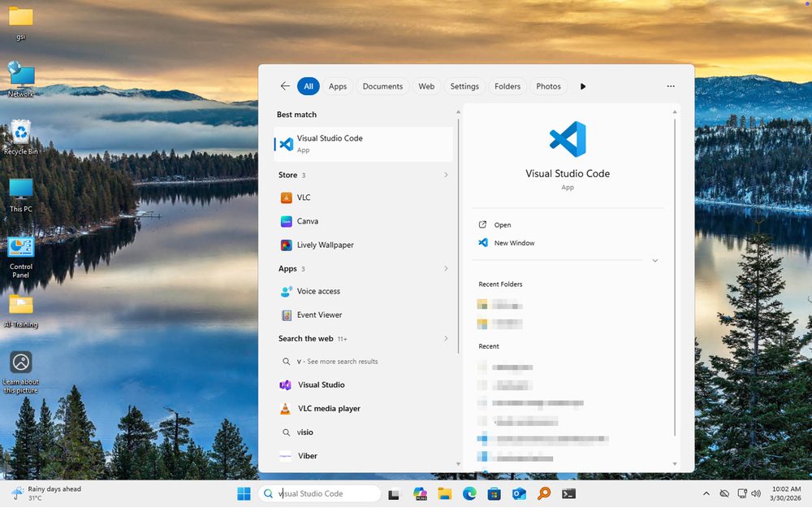Viewport: 812px width, 508px height.
Task: Switch to the Documents filter tab
Action: point(382,86)
